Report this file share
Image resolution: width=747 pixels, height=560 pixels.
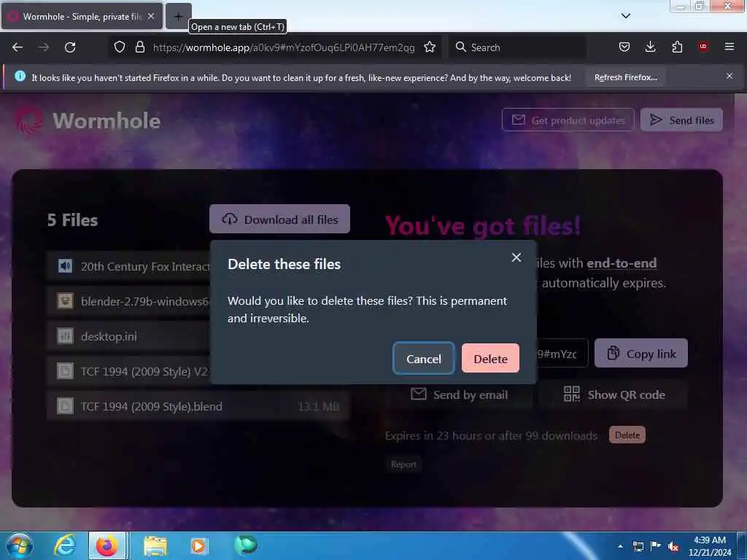point(403,464)
